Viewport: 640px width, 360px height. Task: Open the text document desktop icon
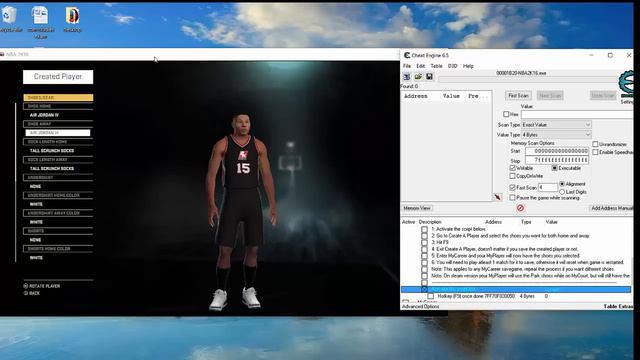(40, 16)
